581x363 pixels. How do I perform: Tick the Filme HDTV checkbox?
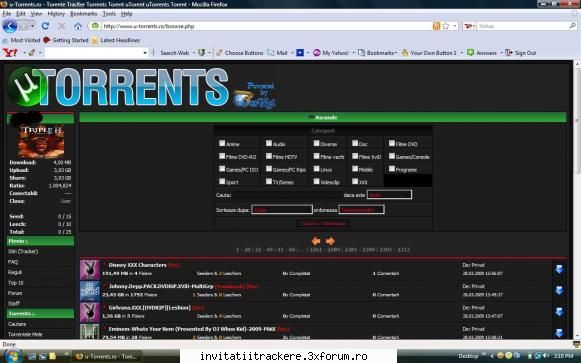[269, 156]
